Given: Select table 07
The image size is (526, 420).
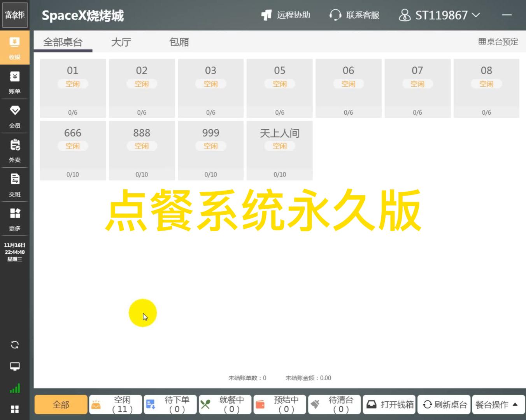Looking at the screenshot, I should point(417,88).
